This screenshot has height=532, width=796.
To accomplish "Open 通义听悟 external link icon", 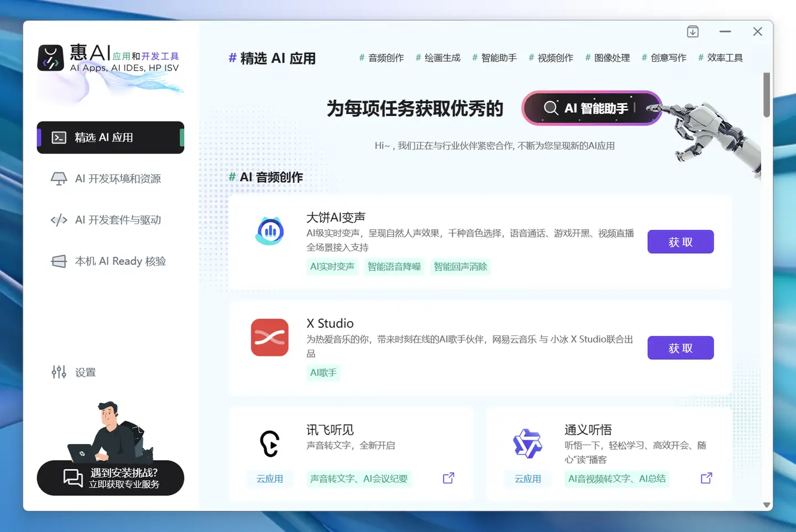I will click(x=706, y=478).
